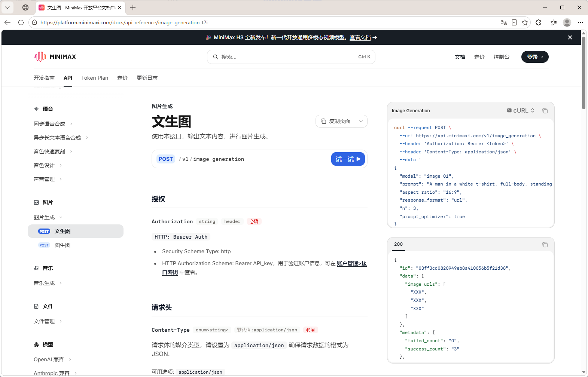
Task: Open the browser profile avatar
Action: [x=567, y=22]
